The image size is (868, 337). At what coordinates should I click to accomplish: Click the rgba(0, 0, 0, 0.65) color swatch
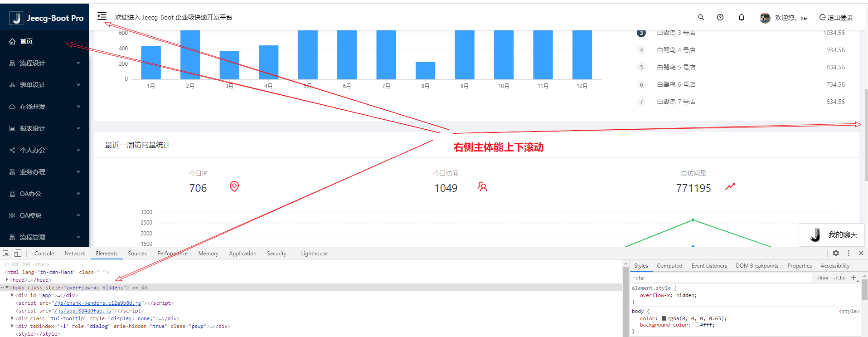[x=664, y=318]
